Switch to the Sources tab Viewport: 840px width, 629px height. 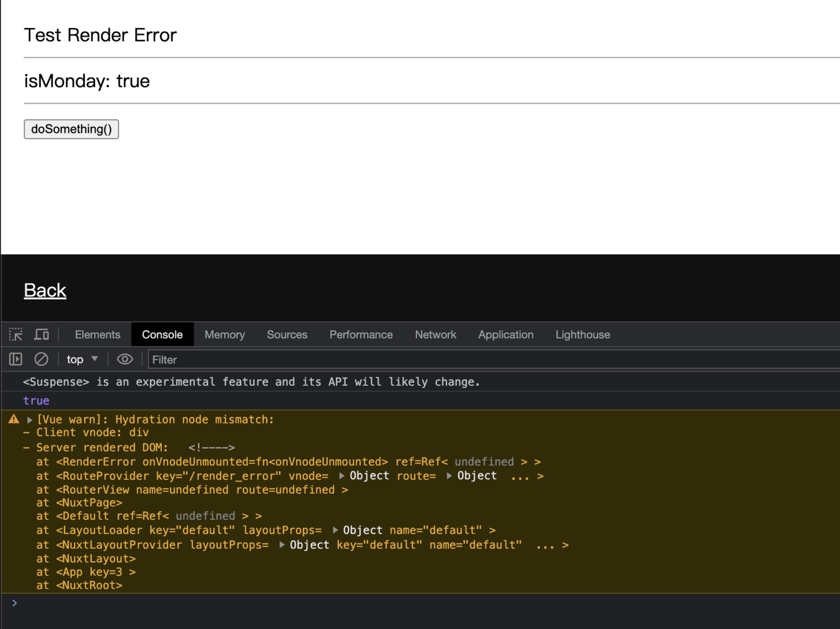point(287,334)
